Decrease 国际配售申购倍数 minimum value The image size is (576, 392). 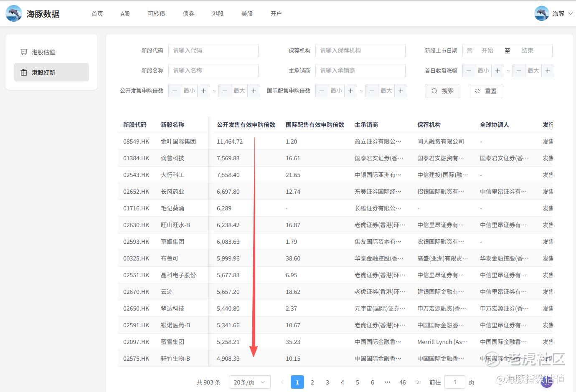tap(322, 91)
